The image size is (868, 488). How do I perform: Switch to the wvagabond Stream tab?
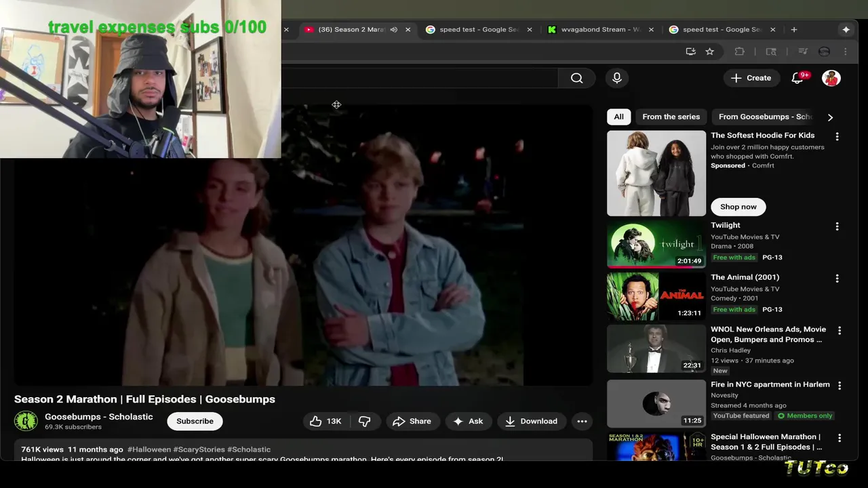click(600, 30)
